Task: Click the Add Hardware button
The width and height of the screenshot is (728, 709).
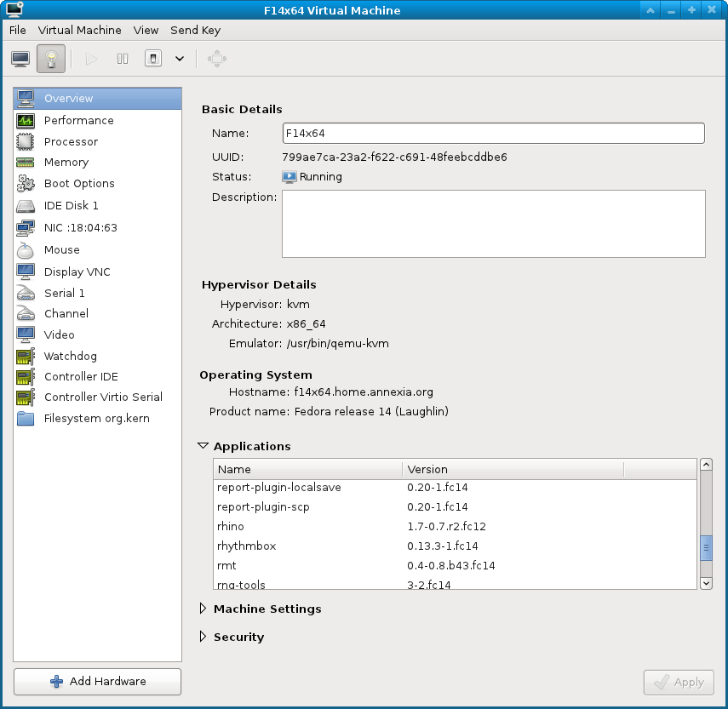Action: point(97,682)
